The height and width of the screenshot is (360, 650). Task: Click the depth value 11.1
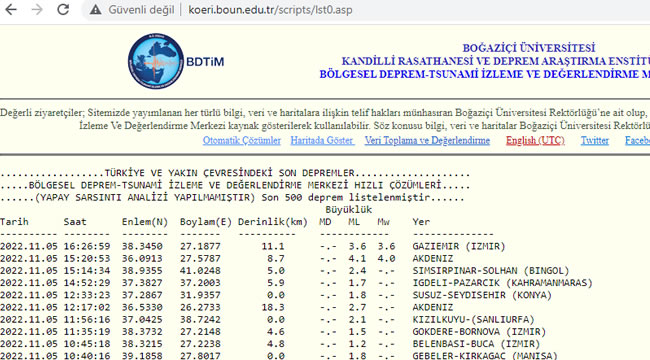pos(273,246)
